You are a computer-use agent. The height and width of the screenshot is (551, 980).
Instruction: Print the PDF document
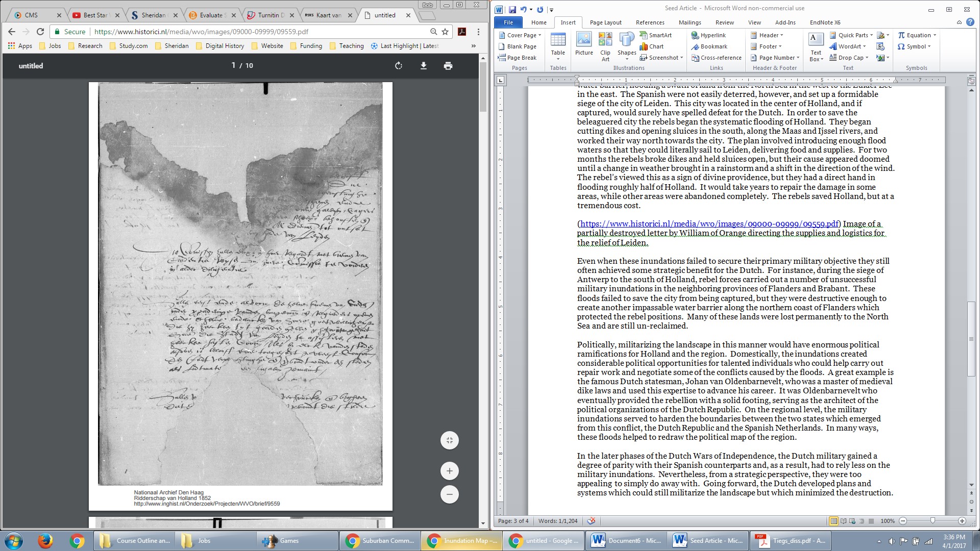click(x=448, y=66)
